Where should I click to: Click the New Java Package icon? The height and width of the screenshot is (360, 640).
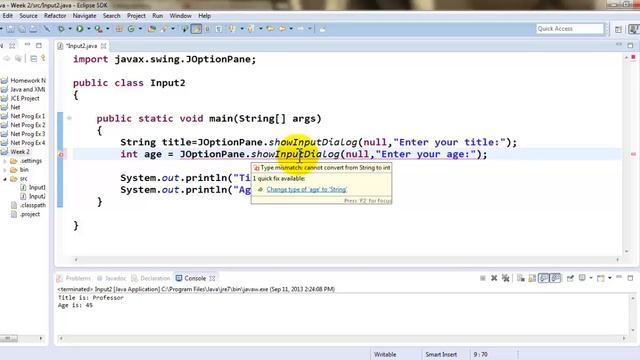pos(119,29)
